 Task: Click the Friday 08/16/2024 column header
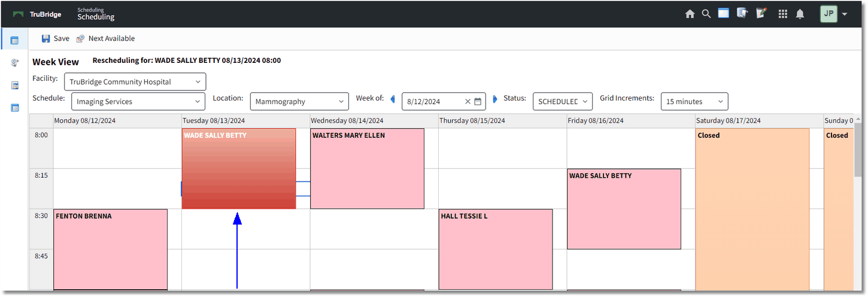pos(631,121)
